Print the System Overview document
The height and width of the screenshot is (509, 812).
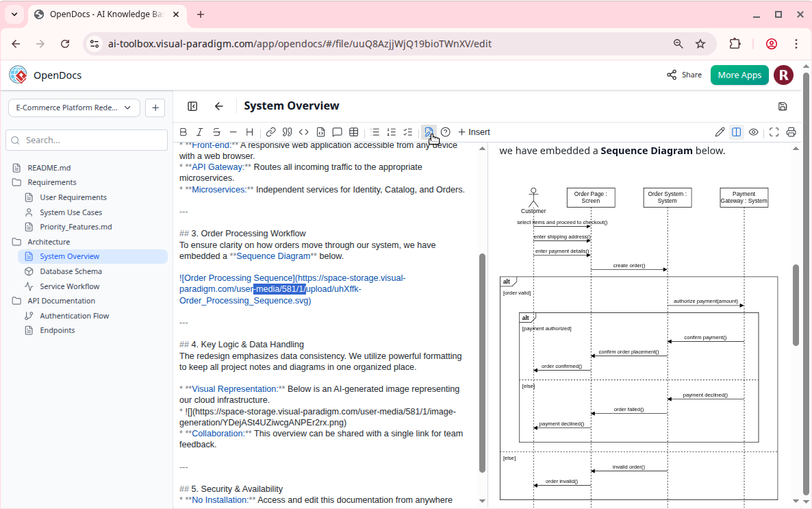coord(791,132)
